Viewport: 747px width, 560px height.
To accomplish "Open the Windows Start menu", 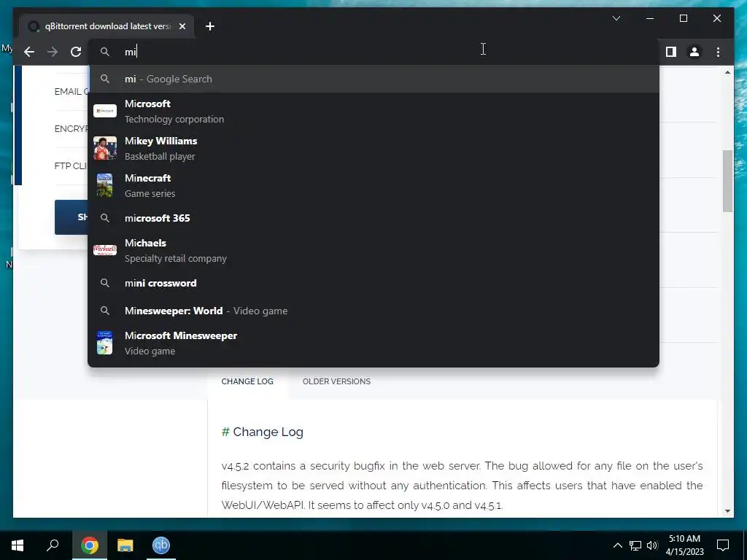I will [x=18, y=545].
